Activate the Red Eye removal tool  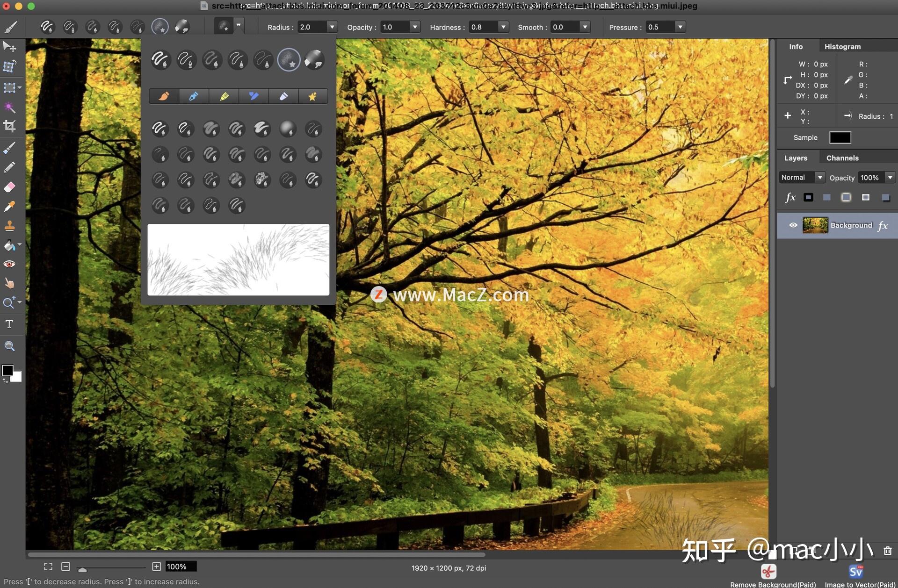pos(10,263)
